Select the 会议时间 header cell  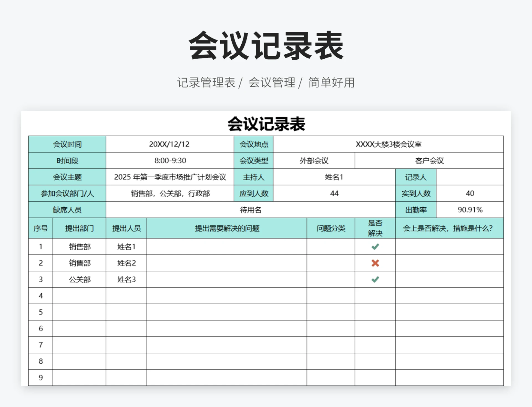[68, 144]
